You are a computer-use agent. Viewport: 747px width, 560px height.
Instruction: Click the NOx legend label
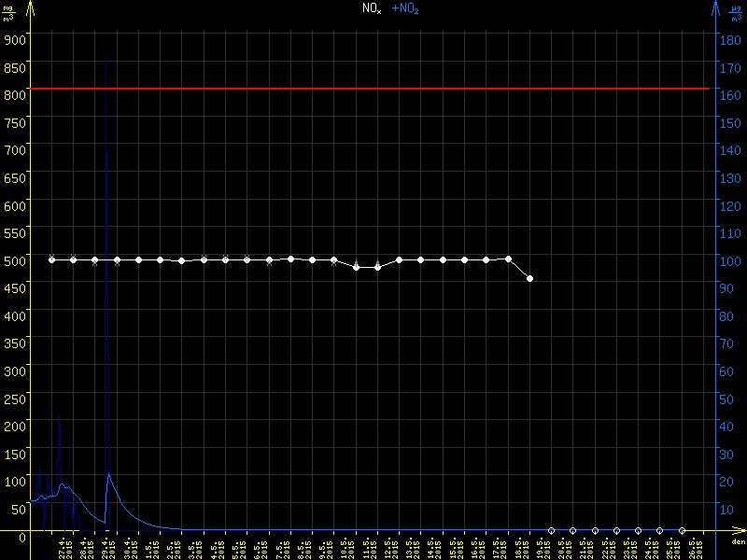372,8
